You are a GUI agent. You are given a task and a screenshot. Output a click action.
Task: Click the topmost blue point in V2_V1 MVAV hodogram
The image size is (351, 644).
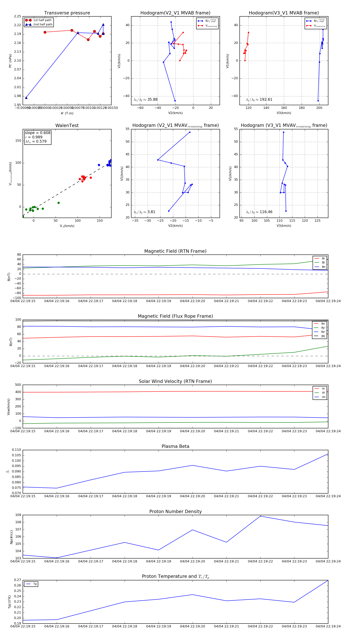point(190,132)
